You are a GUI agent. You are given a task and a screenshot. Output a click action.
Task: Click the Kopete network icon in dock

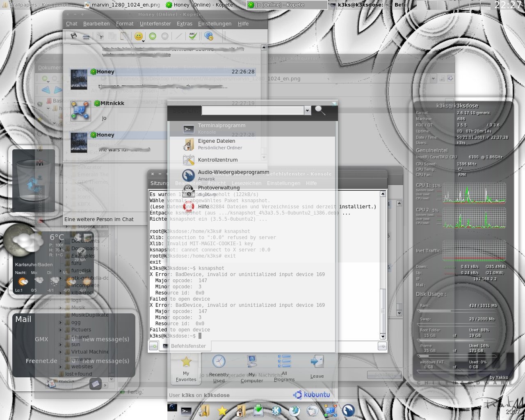click(x=331, y=410)
